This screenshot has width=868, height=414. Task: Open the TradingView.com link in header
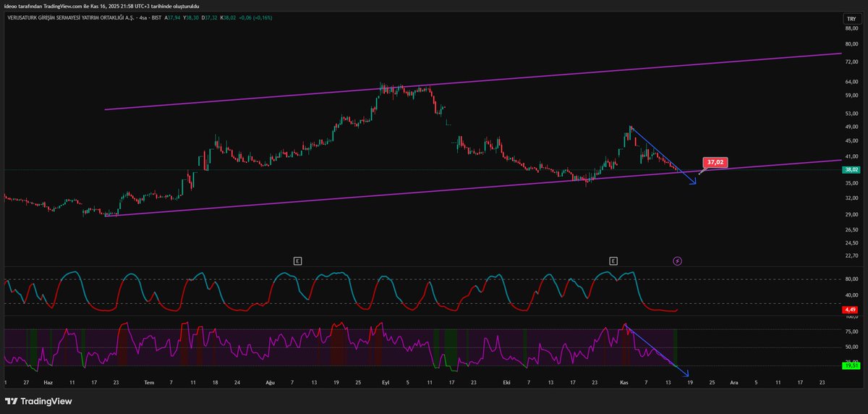(63, 6)
